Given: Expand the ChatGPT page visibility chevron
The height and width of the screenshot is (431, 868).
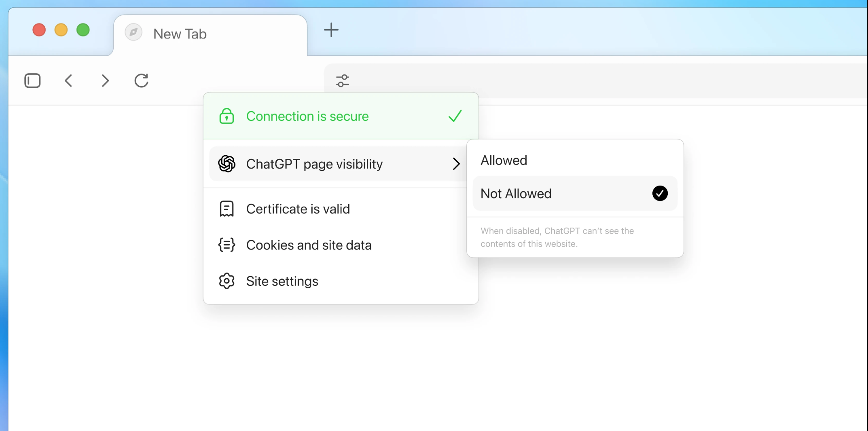Looking at the screenshot, I should tap(456, 164).
